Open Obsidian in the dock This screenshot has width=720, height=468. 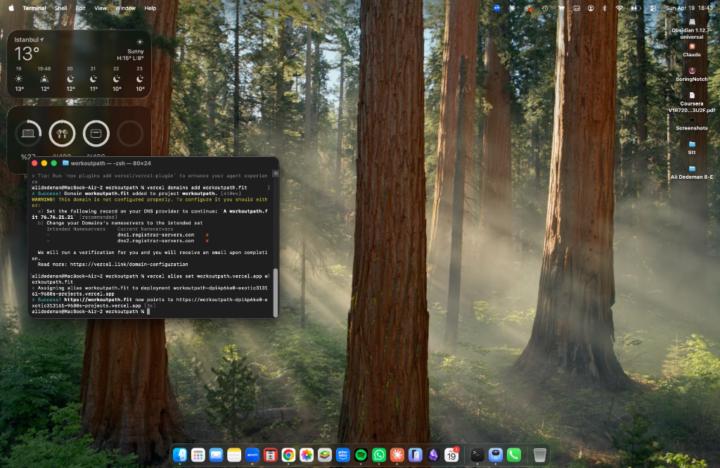(433, 455)
